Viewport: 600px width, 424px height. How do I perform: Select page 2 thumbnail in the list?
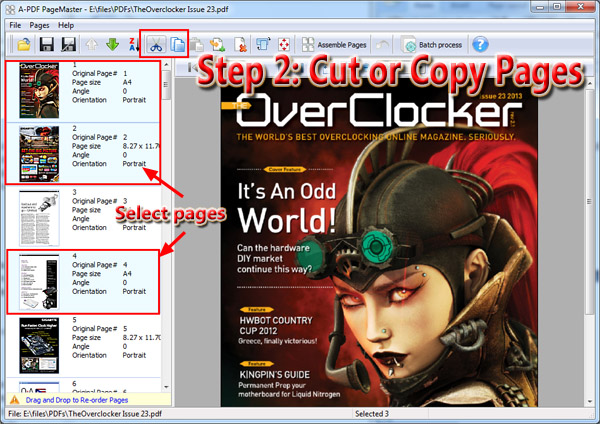point(39,154)
